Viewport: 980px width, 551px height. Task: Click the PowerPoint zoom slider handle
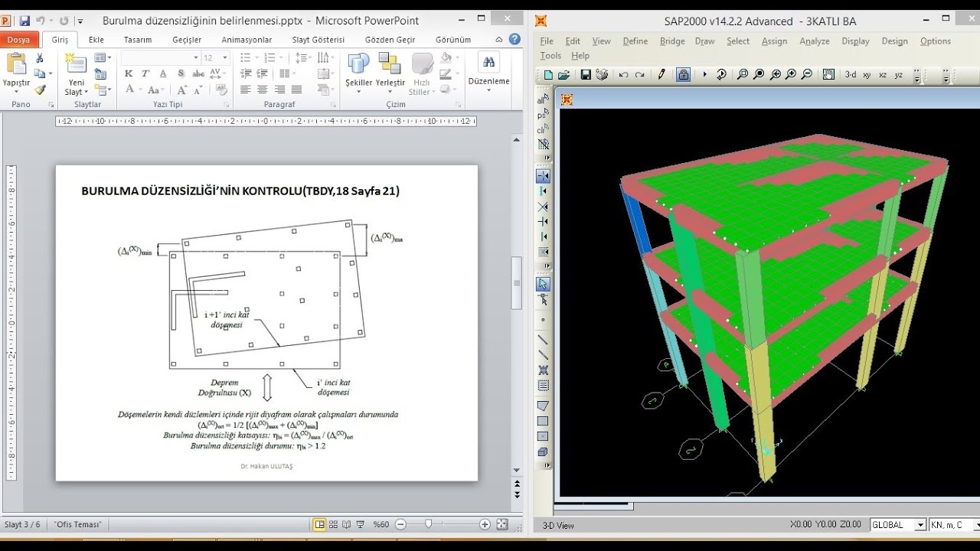[429, 524]
